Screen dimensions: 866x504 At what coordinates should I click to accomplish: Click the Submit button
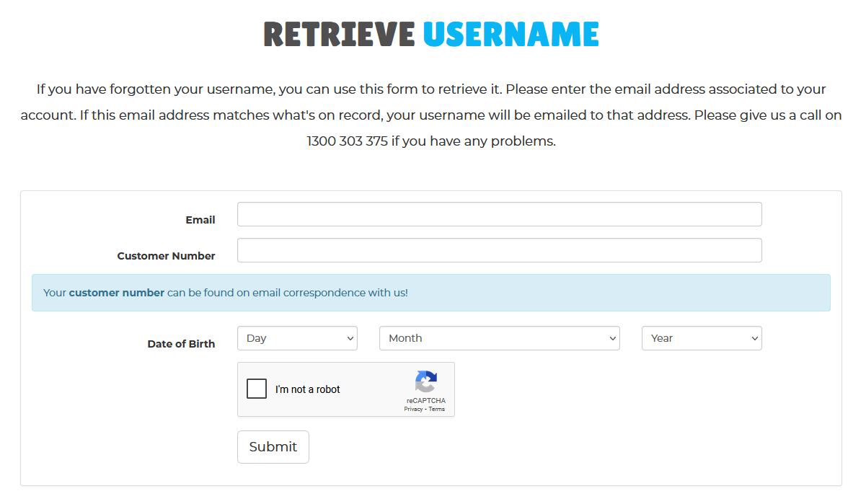(x=273, y=447)
